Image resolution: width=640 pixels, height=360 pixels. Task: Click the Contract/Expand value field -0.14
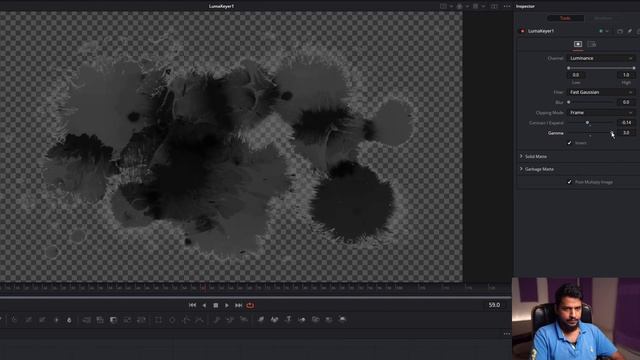[627, 122]
